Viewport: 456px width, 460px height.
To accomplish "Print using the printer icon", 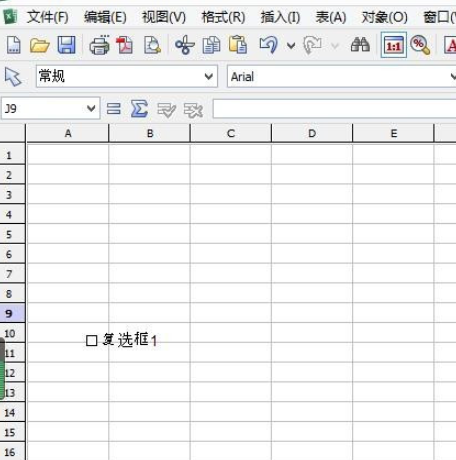I will pos(99,45).
